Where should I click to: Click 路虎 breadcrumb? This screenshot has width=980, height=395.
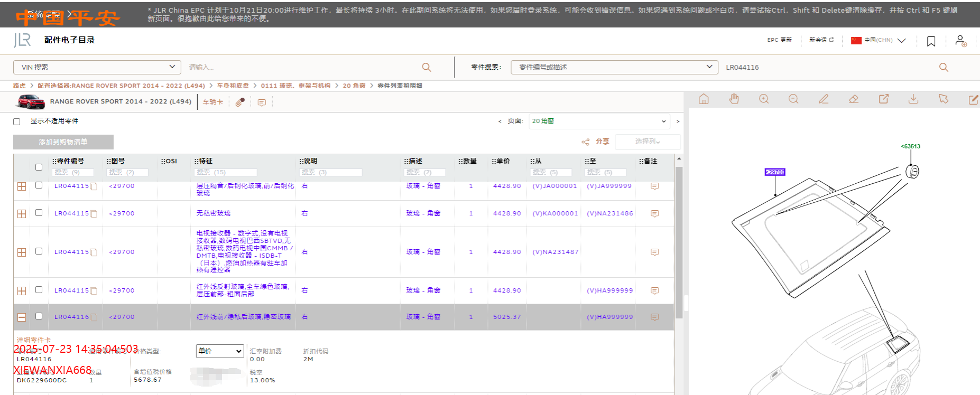20,86
